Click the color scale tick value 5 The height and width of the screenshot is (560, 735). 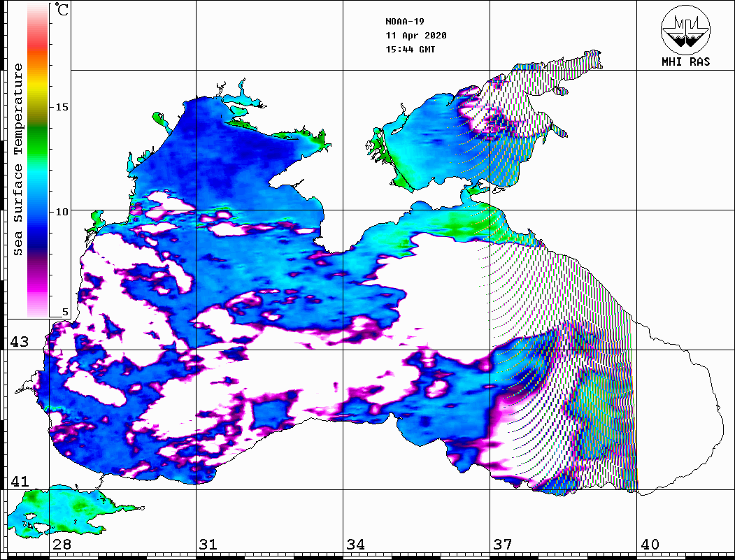pyautogui.click(x=65, y=313)
